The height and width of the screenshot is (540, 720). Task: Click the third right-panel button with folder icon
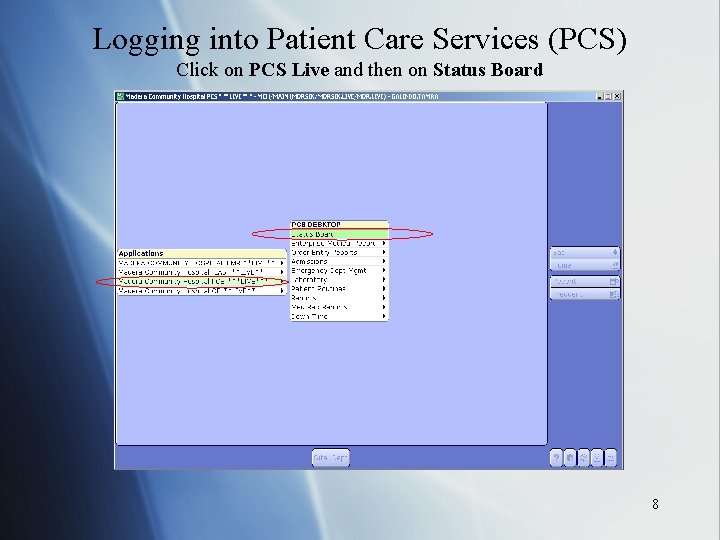coord(585,281)
